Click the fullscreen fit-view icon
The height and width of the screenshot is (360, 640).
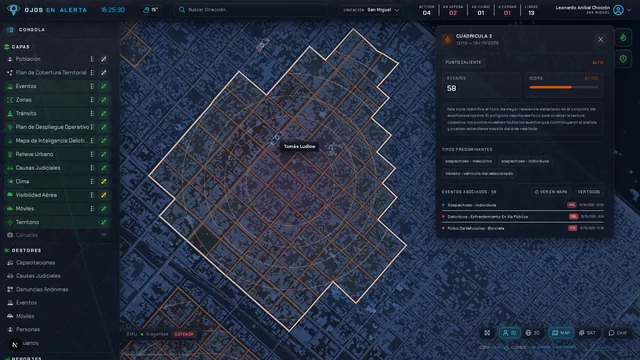point(487,333)
